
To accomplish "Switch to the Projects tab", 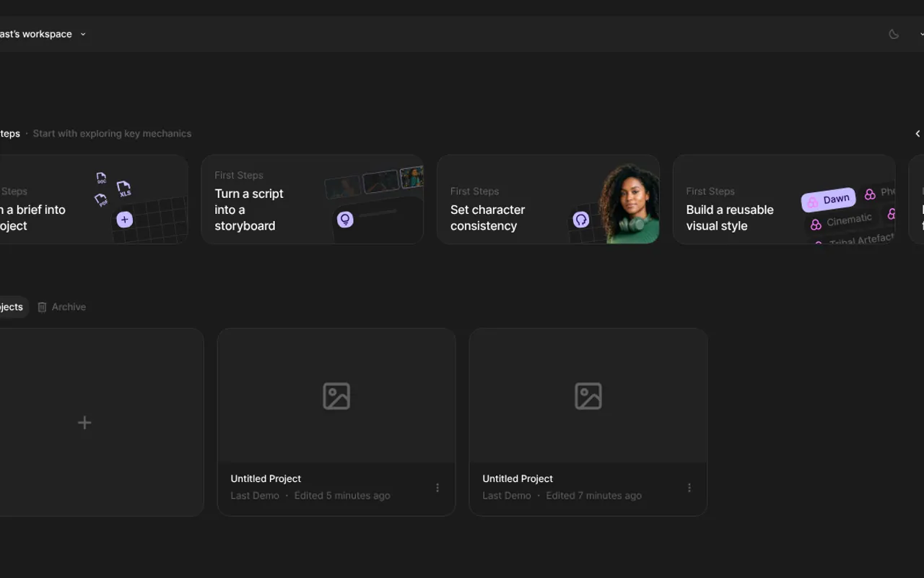I will (x=13, y=307).
